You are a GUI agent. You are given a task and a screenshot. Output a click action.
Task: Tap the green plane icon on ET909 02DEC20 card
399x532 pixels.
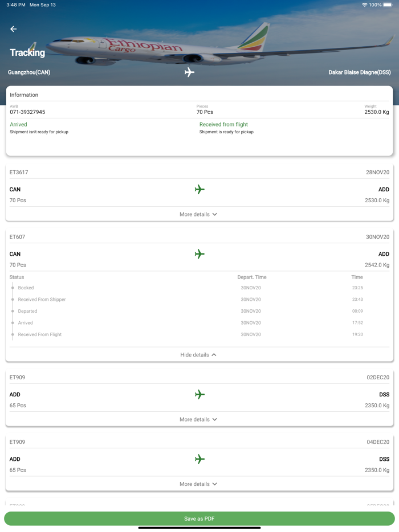[199, 394]
